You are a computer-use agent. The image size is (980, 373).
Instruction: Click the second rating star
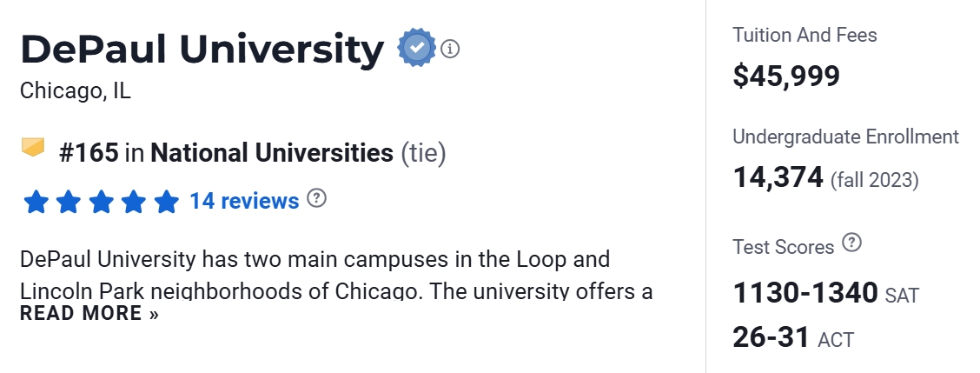(x=69, y=203)
